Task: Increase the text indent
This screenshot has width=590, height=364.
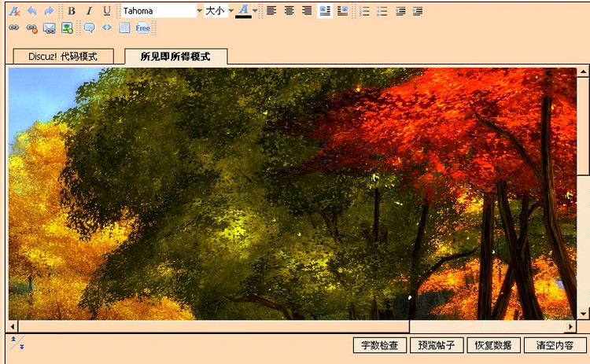Action: pos(417,11)
